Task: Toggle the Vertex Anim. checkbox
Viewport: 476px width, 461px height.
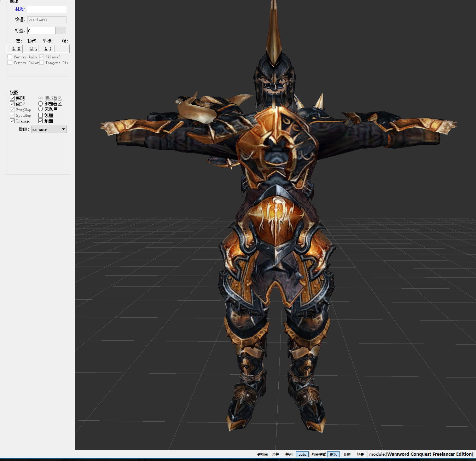Action: 10,57
